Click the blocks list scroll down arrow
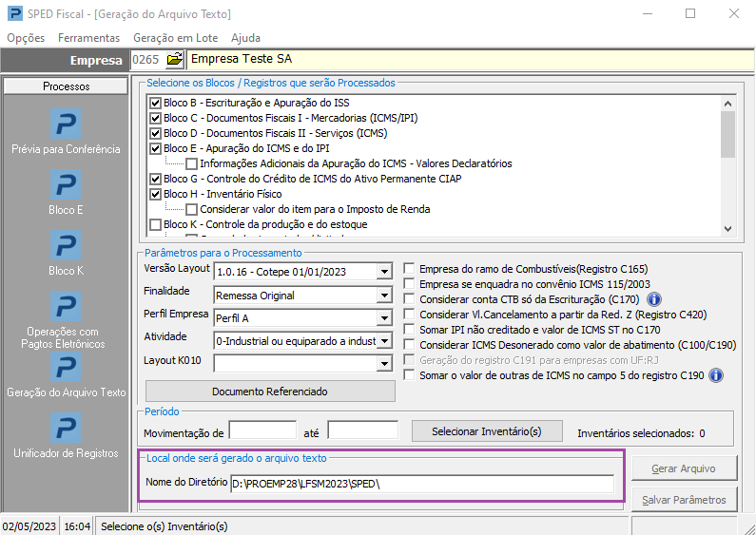Viewport: 756px width, 535px height. click(727, 229)
